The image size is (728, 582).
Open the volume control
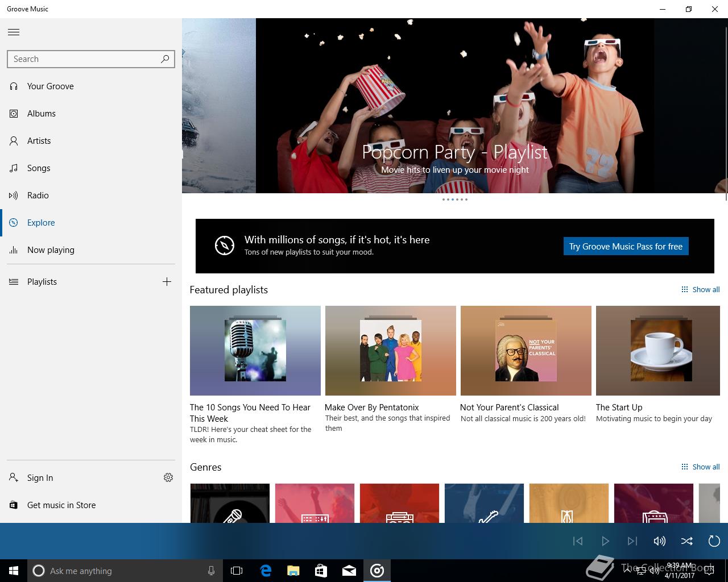tap(660, 541)
